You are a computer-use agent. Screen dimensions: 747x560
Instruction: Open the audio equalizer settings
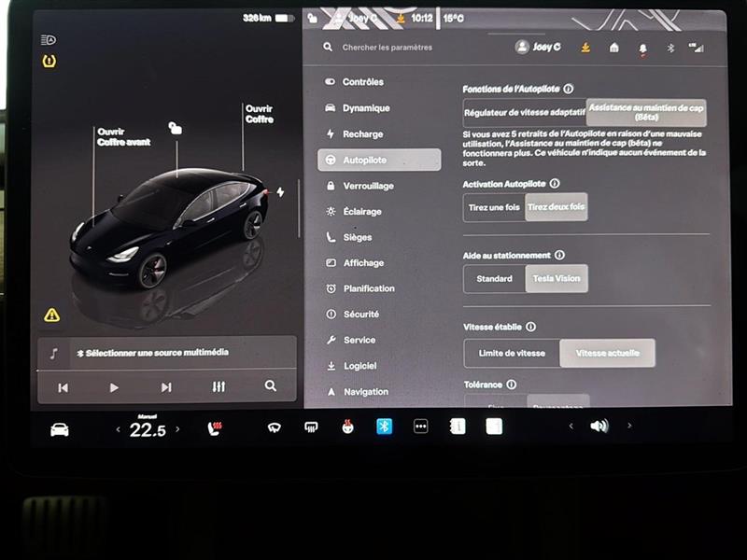click(218, 386)
